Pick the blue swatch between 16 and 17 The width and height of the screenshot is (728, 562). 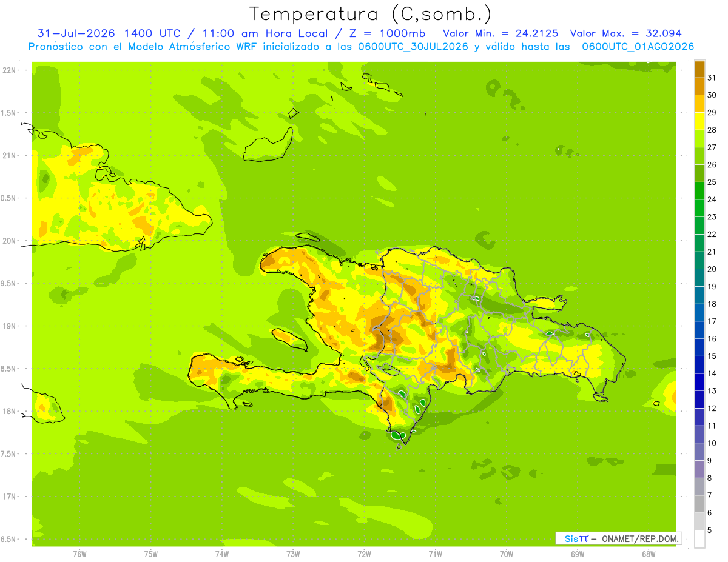[x=699, y=330]
